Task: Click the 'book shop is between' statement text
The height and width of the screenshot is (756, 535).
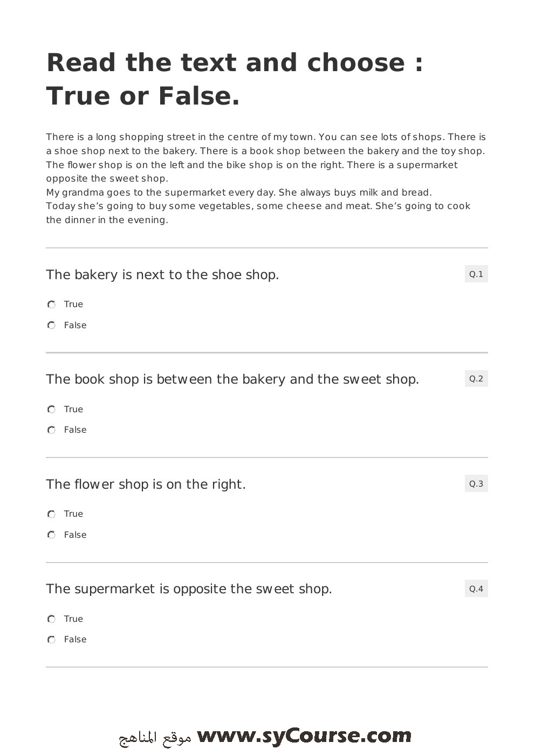Action: [x=232, y=379]
